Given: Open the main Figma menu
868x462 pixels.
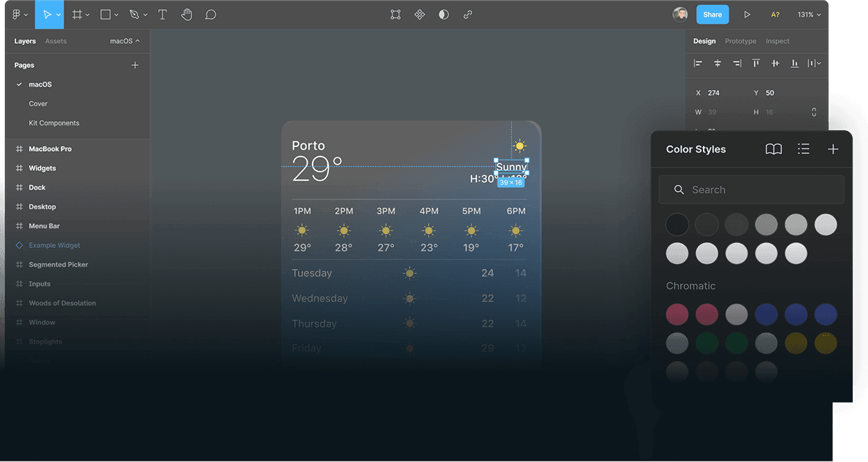Looking at the screenshot, I should pos(17,14).
